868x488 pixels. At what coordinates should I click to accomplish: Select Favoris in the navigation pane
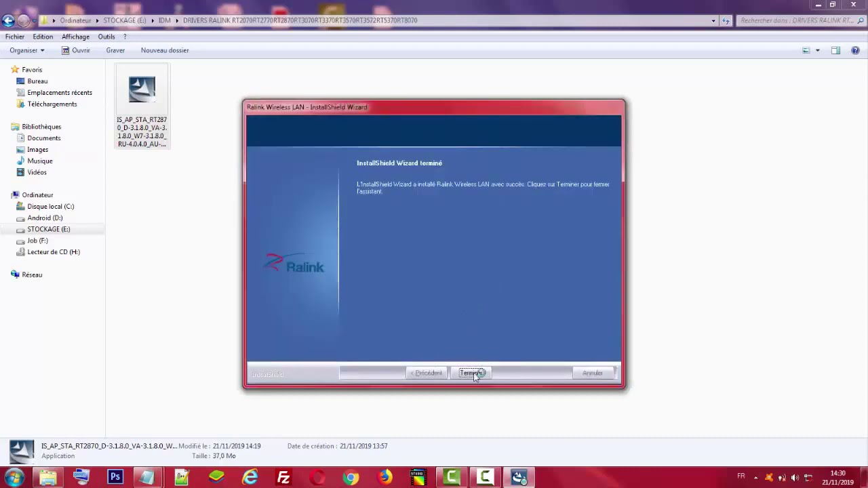tap(32, 70)
